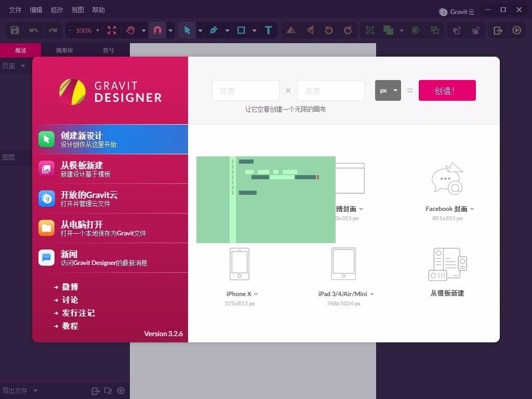Open the dropdown next to the Hand tool
Screen dimensions: 532x399
(x=143, y=31)
